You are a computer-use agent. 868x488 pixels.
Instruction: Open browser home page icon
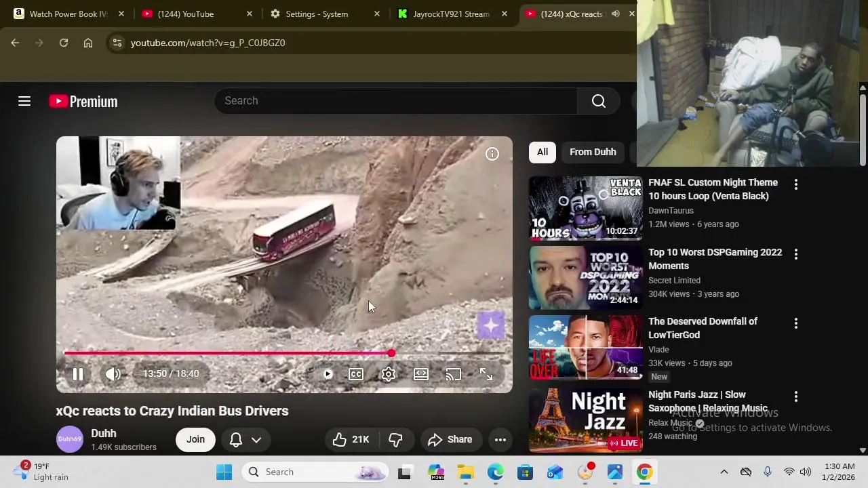[x=88, y=43]
